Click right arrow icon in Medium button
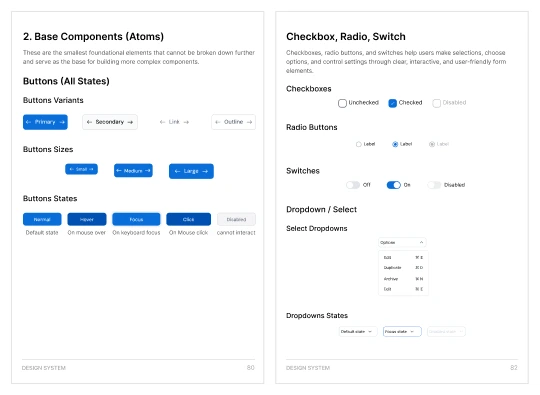 (x=148, y=170)
